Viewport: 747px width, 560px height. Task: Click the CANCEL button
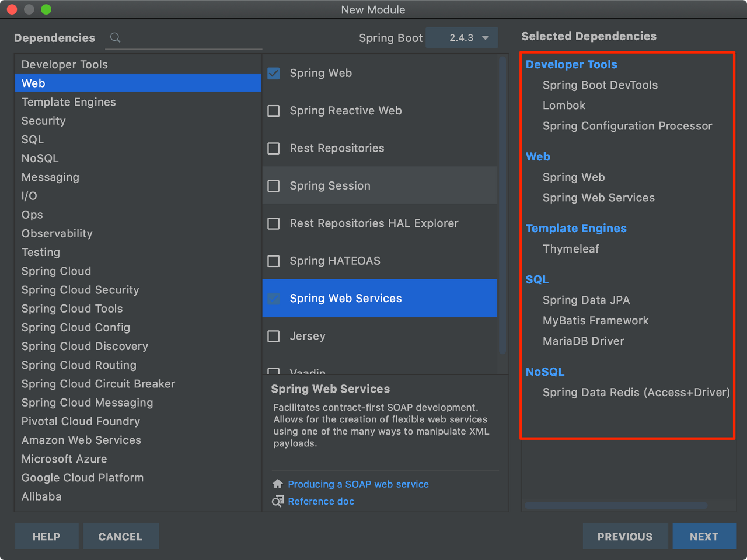tap(120, 536)
